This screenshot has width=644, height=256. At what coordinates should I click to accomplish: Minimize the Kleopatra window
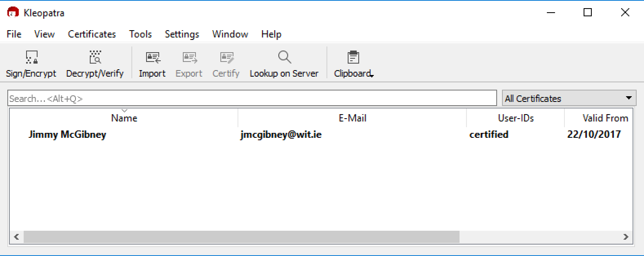point(551,13)
